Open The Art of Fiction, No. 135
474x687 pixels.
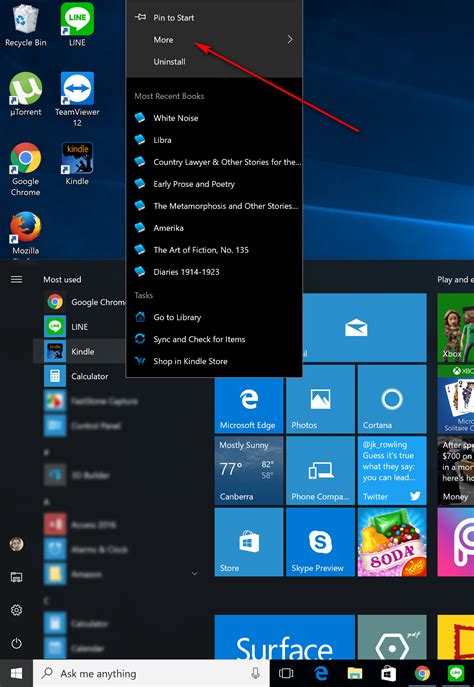tap(214, 250)
